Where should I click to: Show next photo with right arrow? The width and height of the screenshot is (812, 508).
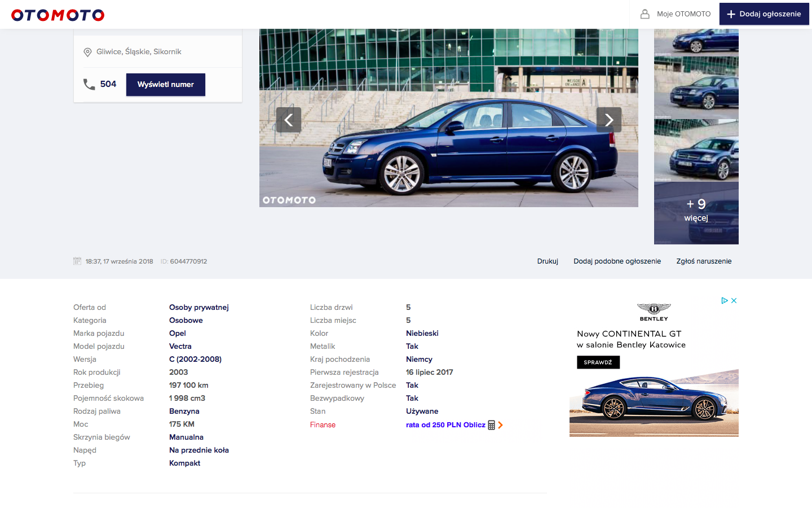(608, 120)
